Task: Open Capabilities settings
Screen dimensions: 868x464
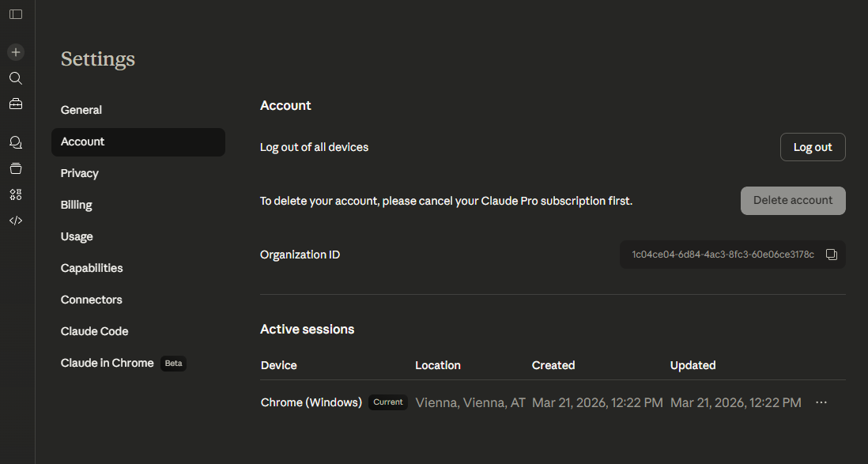Action: 92,268
